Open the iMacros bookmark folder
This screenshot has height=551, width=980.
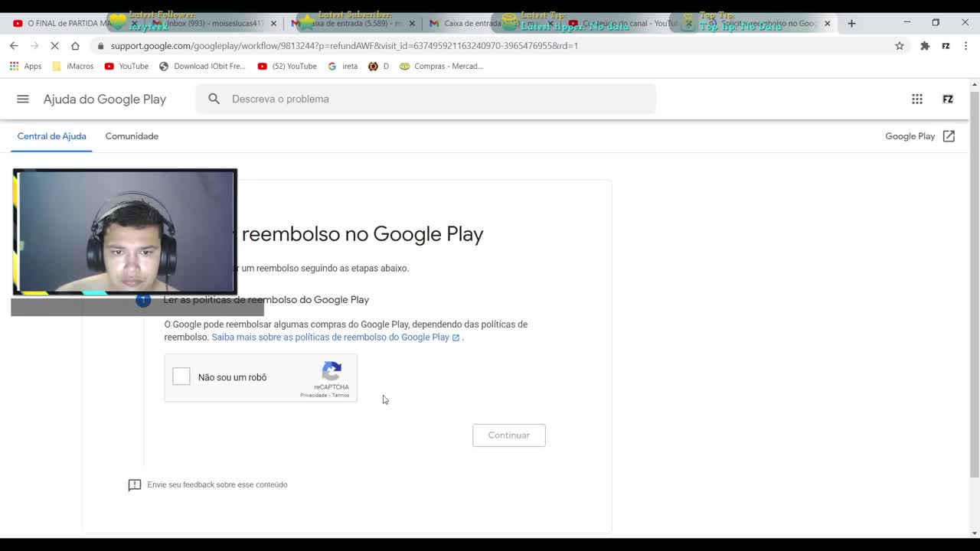[73, 67]
